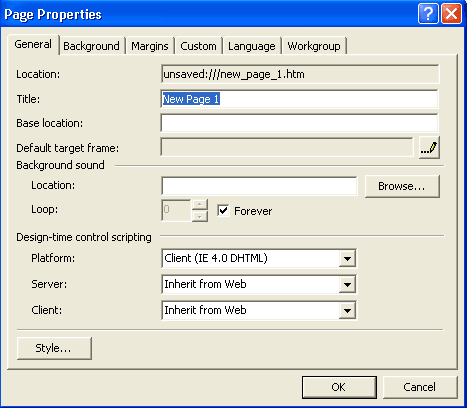The height and width of the screenshot is (408, 467).
Task: Click the Browse... button
Action: 402,186
